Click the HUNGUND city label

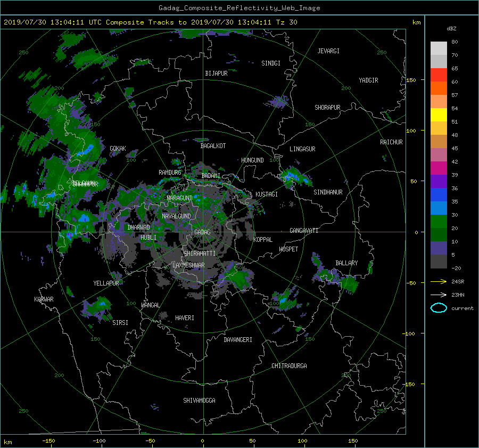tap(252, 160)
